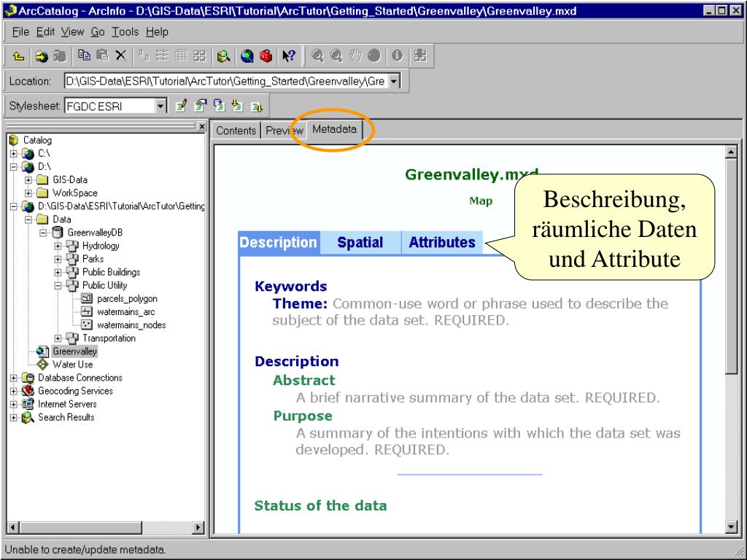747x560 pixels.
Task: Switch to List view
Action: [x=163, y=56]
